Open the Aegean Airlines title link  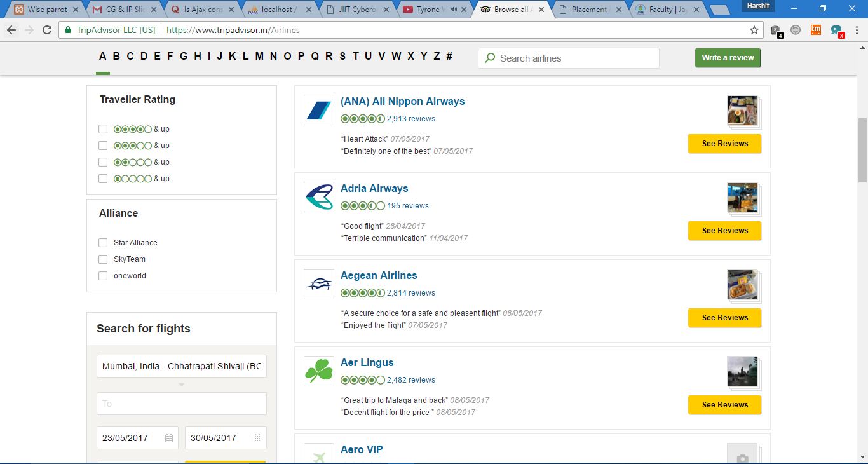point(379,275)
